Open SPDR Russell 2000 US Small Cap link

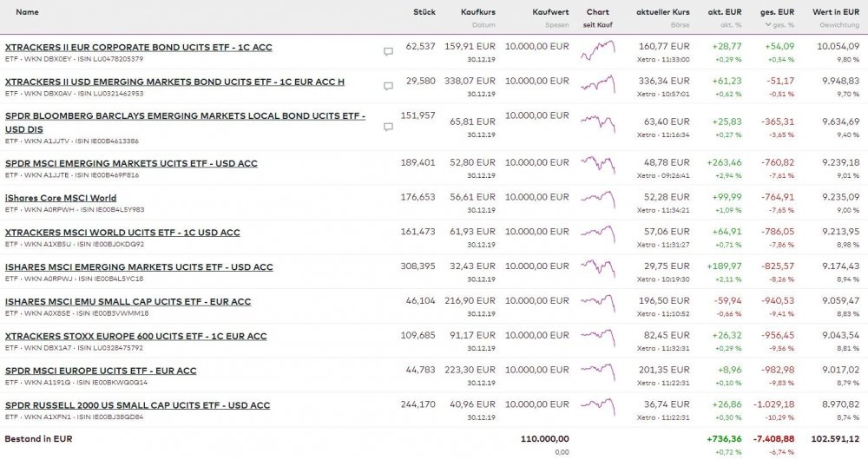coord(137,405)
